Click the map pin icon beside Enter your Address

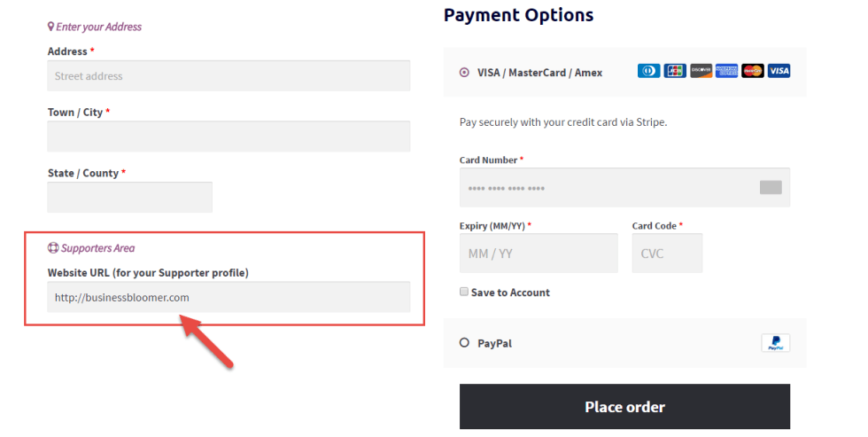(x=51, y=26)
